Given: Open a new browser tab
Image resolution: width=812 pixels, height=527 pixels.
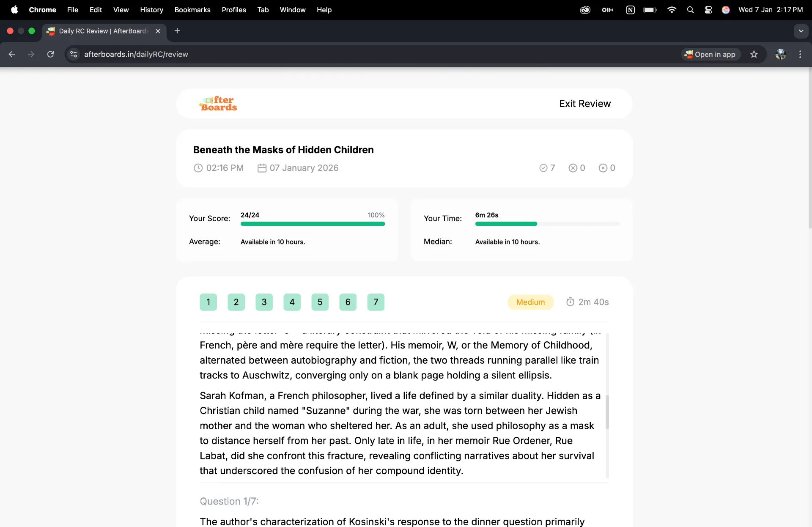Looking at the screenshot, I should (x=177, y=31).
